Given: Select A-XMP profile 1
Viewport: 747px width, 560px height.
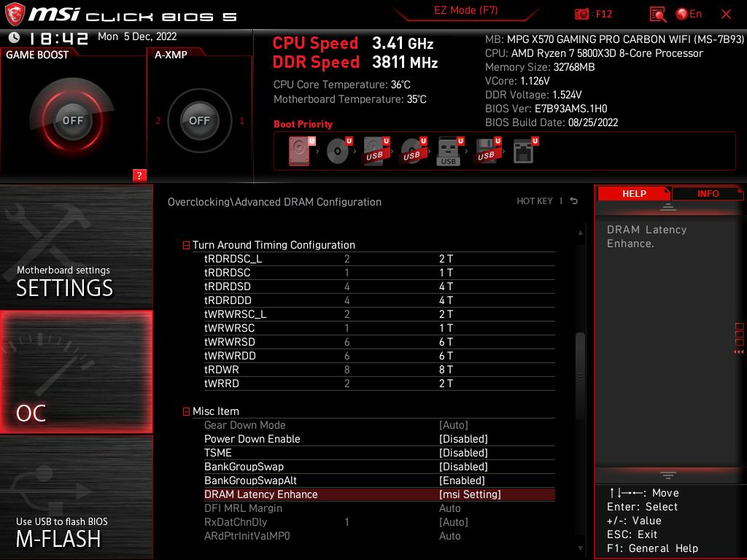Looking at the screenshot, I should point(241,120).
